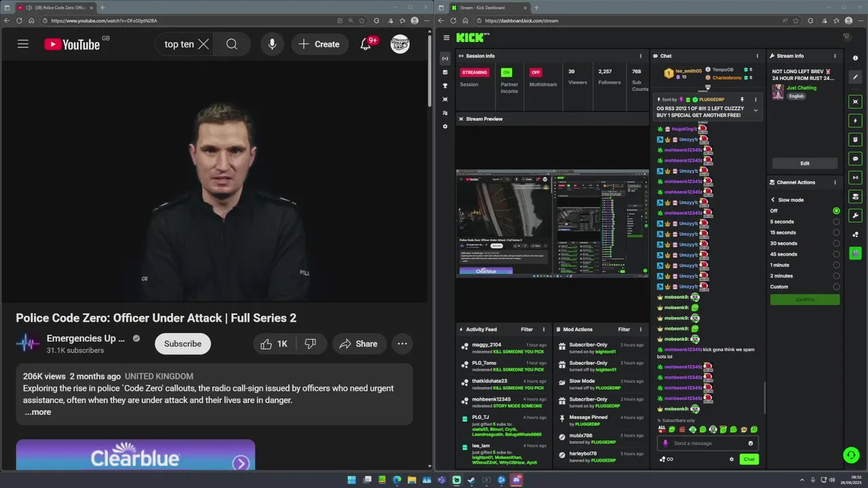The width and height of the screenshot is (868, 488).
Task: Click the chat panel scrollbar
Action: (765, 398)
